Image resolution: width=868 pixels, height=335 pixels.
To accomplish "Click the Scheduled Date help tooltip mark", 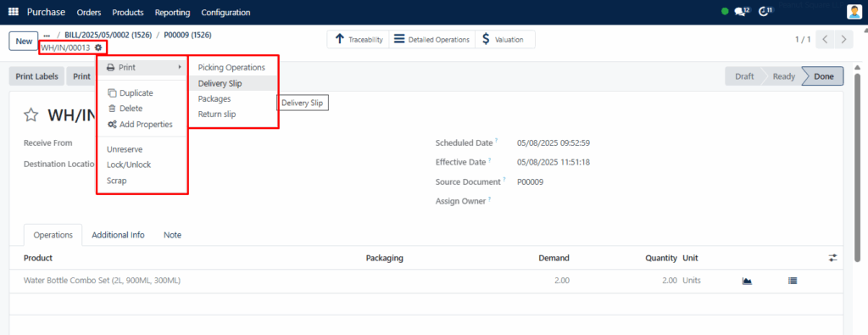I will pos(496,141).
